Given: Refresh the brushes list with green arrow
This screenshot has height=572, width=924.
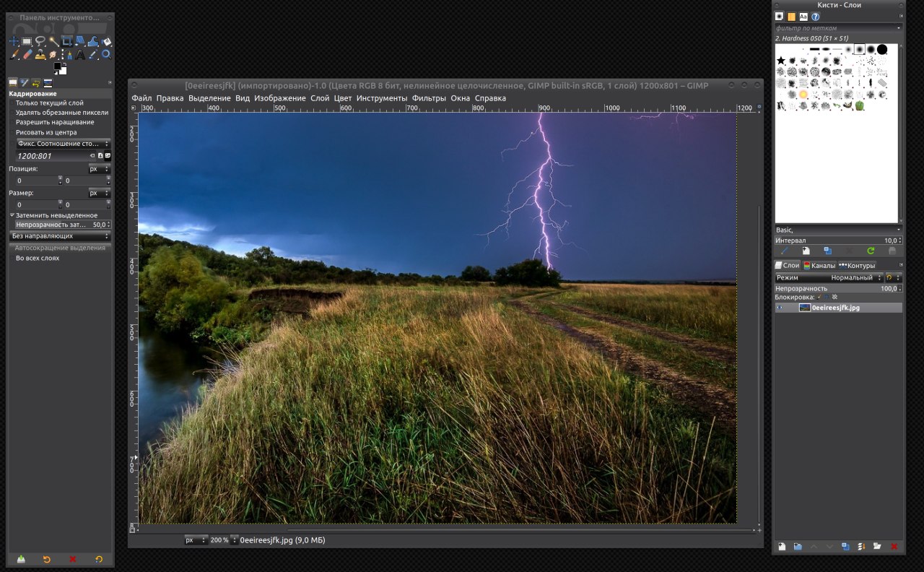Looking at the screenshot, I should [x=871, y=251].
